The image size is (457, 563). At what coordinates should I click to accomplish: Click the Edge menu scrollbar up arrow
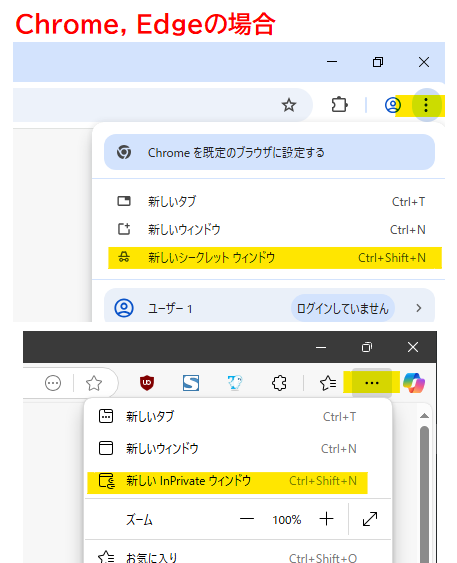tap(424, 416)
